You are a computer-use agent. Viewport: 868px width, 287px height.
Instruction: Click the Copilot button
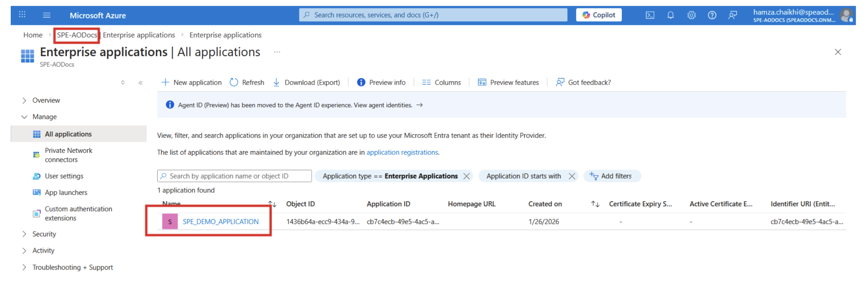pos(599,15)
